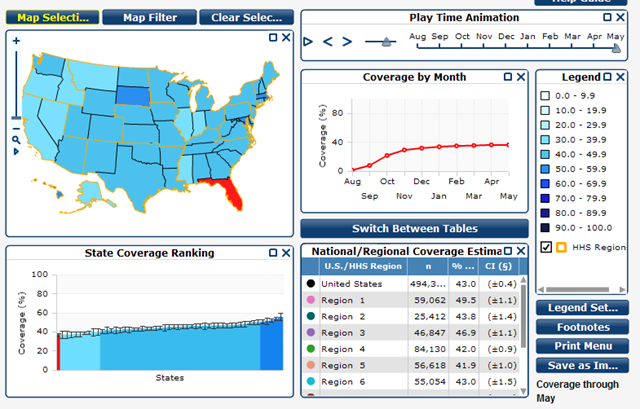
Task: Toggle the 50.0 - 59.9 legend box
Action: tap(545, 169)
